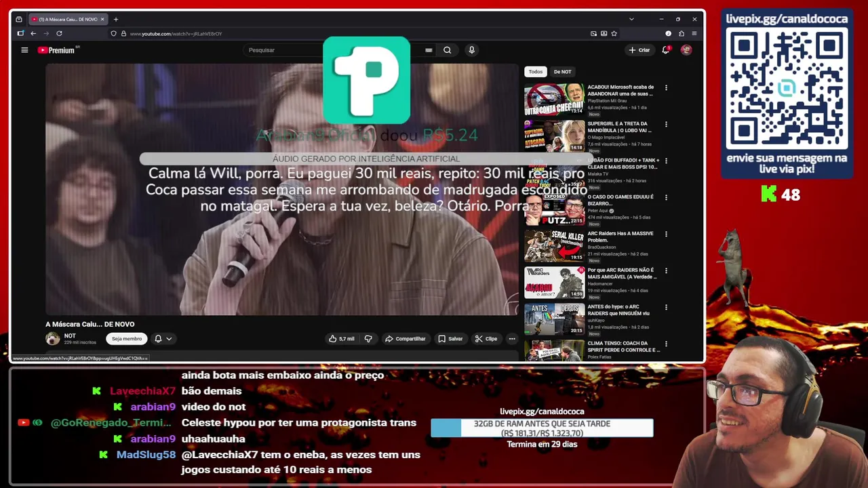Open YouTube notifications bell

click(666, 50)
